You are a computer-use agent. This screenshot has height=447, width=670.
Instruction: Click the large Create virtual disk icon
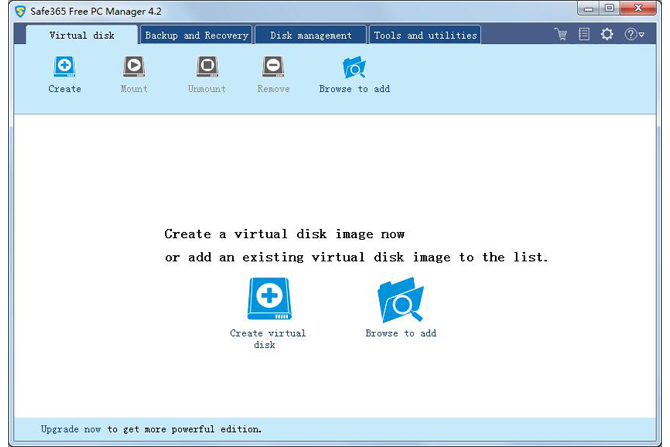pos(269,298)
